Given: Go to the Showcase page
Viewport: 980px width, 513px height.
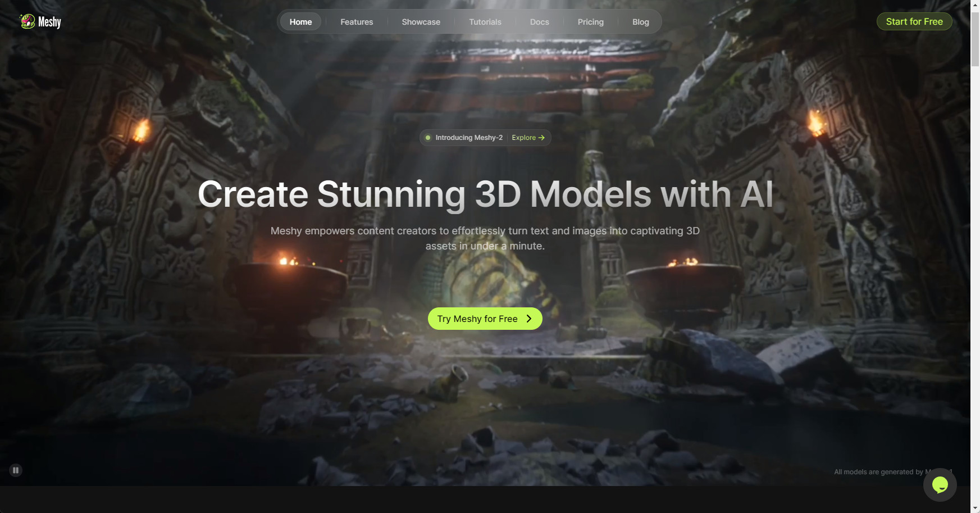Looking at the screenshot, I should (x=421, y=22).
